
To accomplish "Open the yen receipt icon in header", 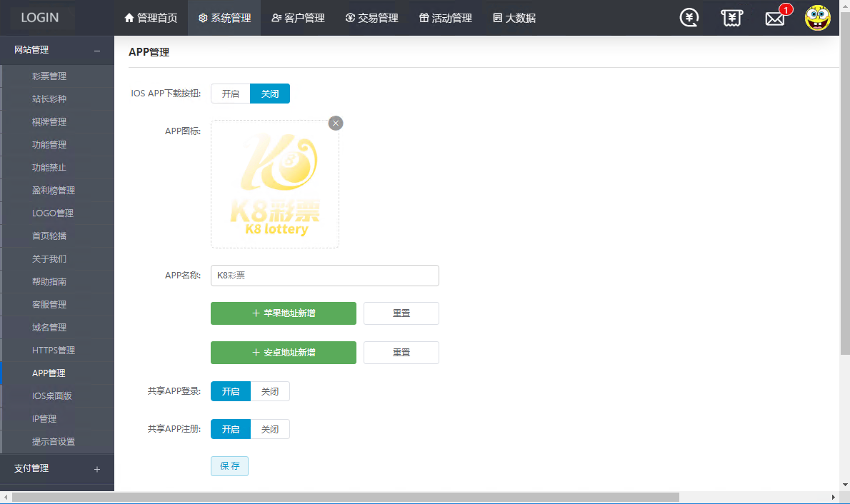I will (731, 18).
